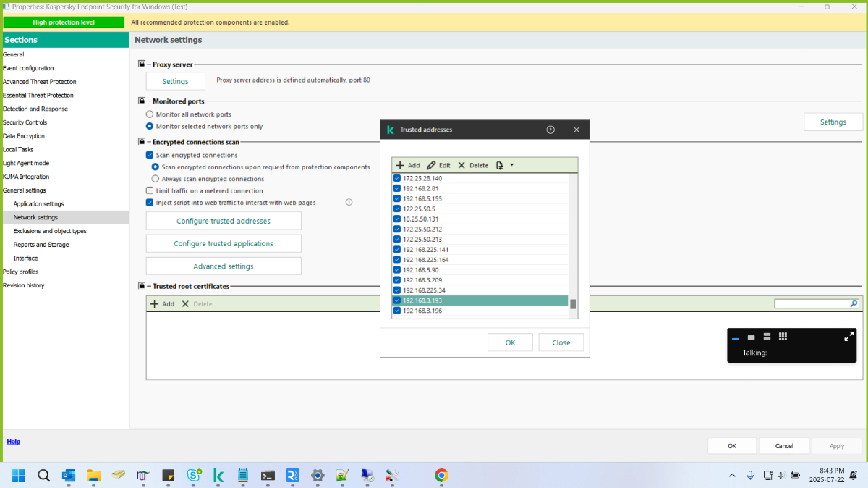Screen dimensions: 868x488
Task: Open the Advanced Threat Protection section
Action: pyautogui.click(x=39, y=82)
